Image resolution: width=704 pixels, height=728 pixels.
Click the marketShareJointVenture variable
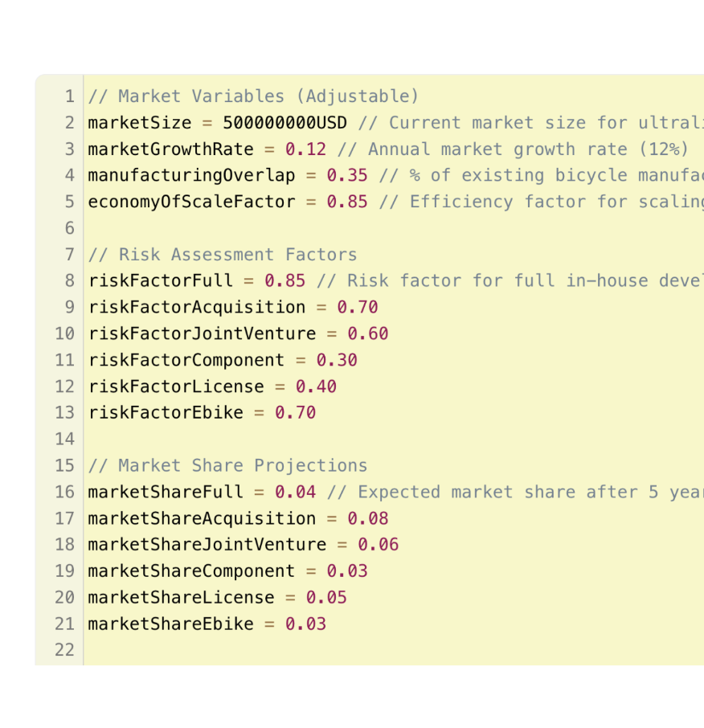tap(207, 545)
